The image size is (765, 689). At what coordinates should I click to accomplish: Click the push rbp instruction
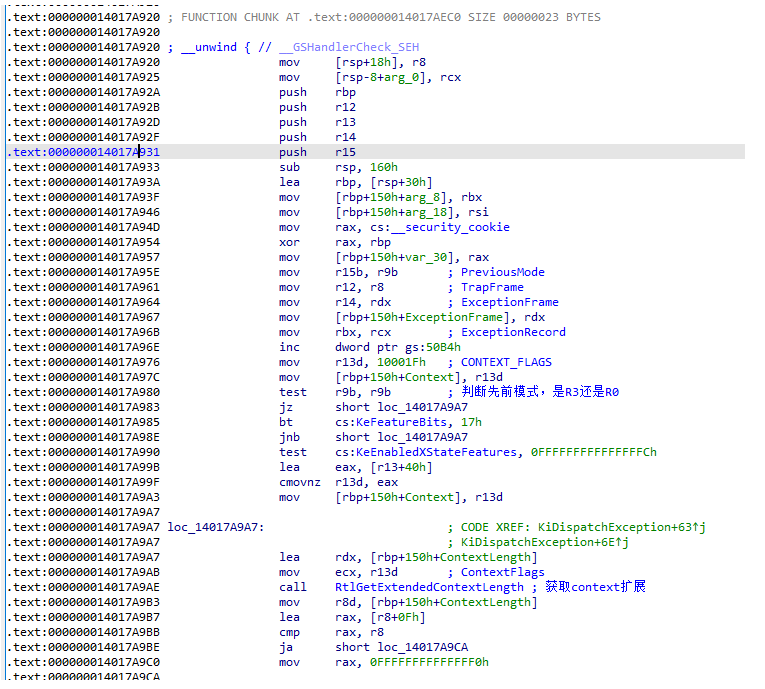click(317, 92)
